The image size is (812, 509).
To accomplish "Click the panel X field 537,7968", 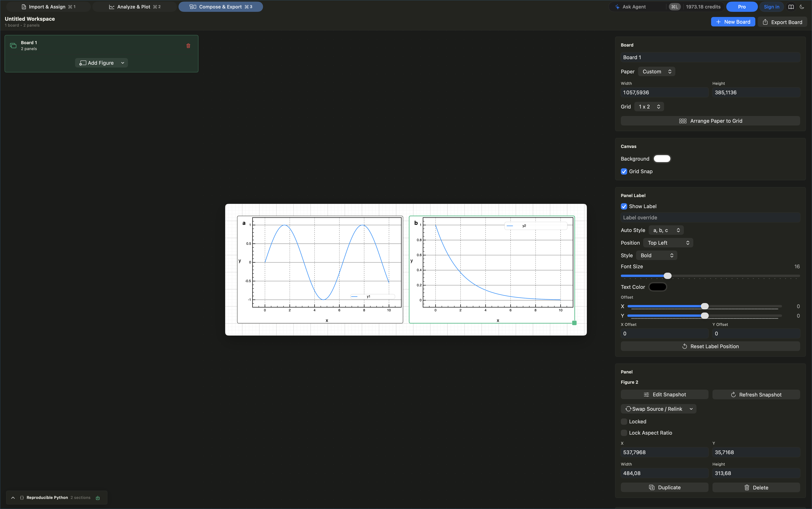I will tap(664, 452).
